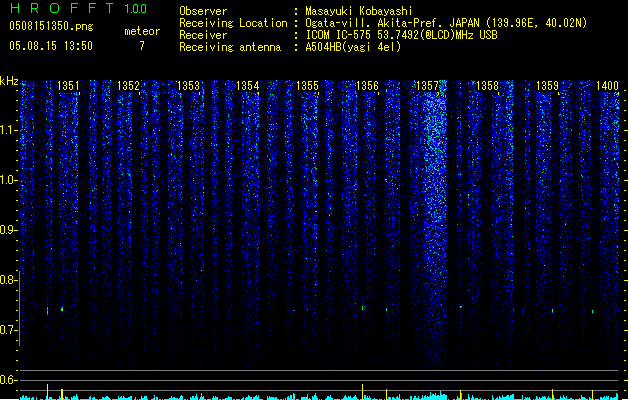The image size is (629, 400).
Task: Click the 0.9 kHz axis label
Action: (8, 230)
